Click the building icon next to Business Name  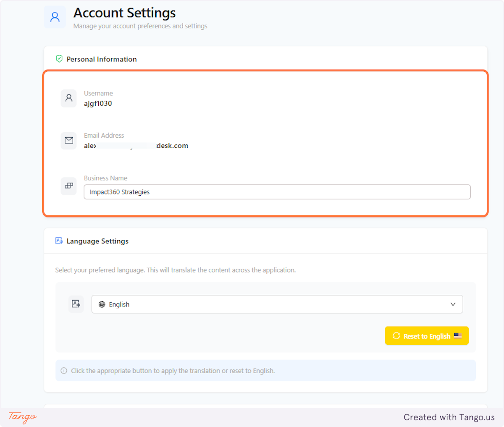[x=68, y=186]
